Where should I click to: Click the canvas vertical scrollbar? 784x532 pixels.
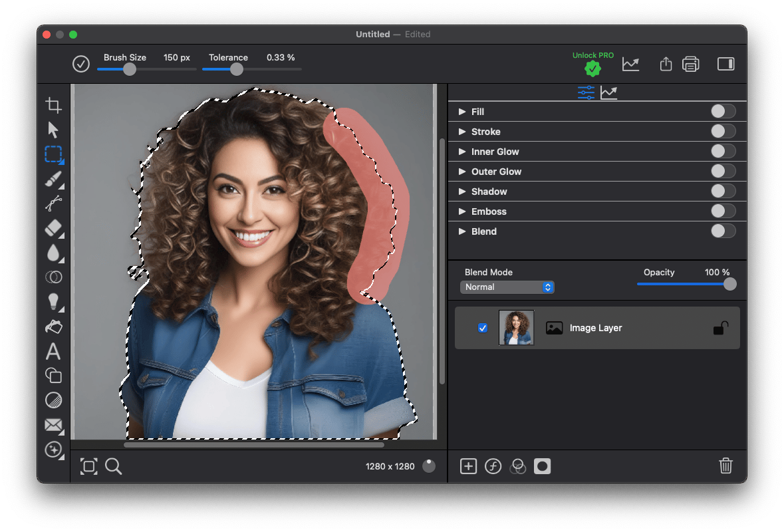(442, 261)
